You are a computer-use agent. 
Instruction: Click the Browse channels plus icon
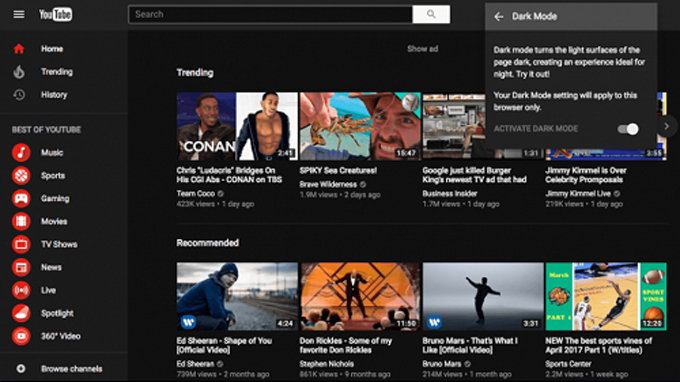[21, 369]
